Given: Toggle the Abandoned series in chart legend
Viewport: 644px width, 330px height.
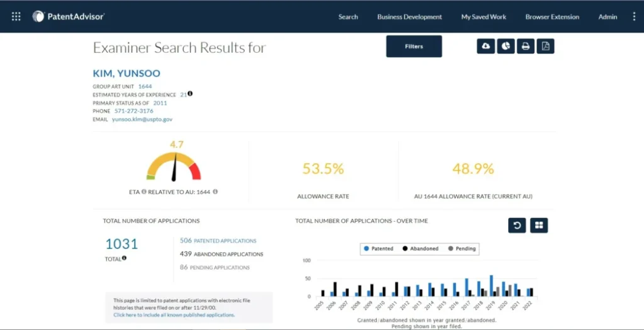Looking at the screenshot, I should [x=420, y=249].
